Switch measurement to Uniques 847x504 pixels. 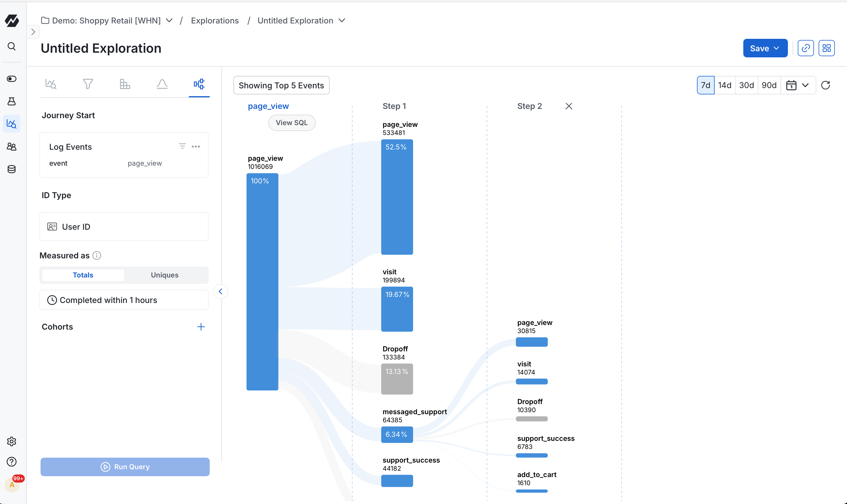pyautogui.click(x=164, y=275)
